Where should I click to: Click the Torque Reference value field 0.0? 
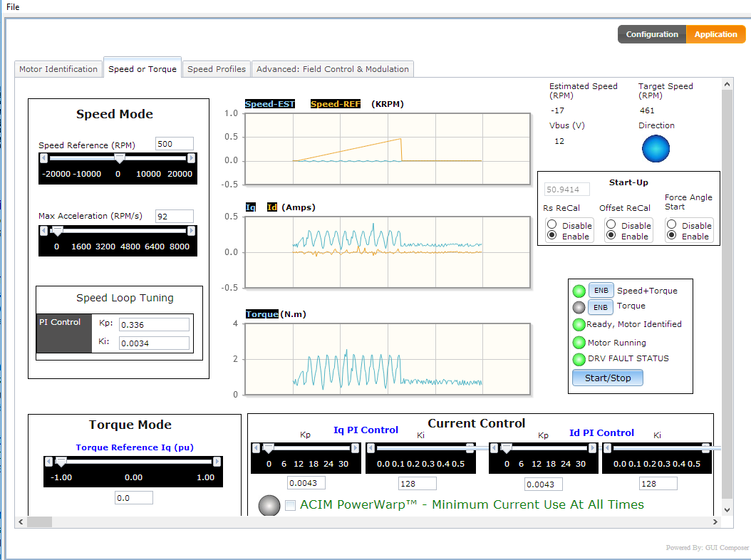[134, 498]
